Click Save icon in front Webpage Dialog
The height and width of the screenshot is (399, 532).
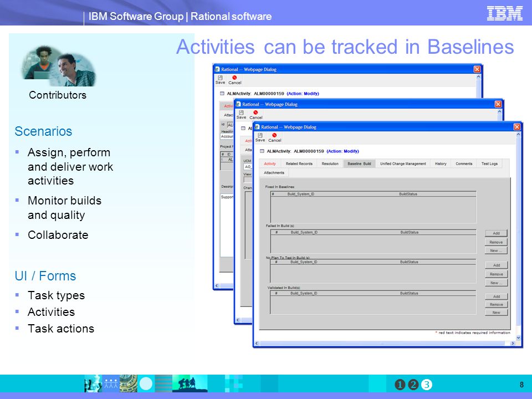pyautogui.click(x=260, y=135)
